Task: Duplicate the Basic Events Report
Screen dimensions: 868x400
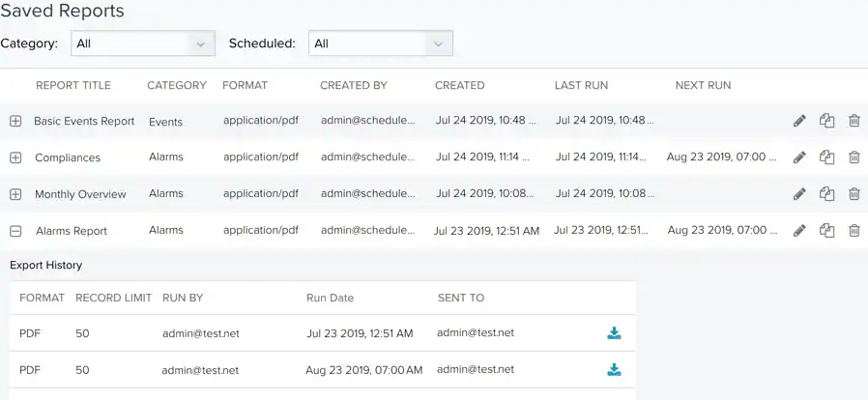Action: tap(827, 121)
